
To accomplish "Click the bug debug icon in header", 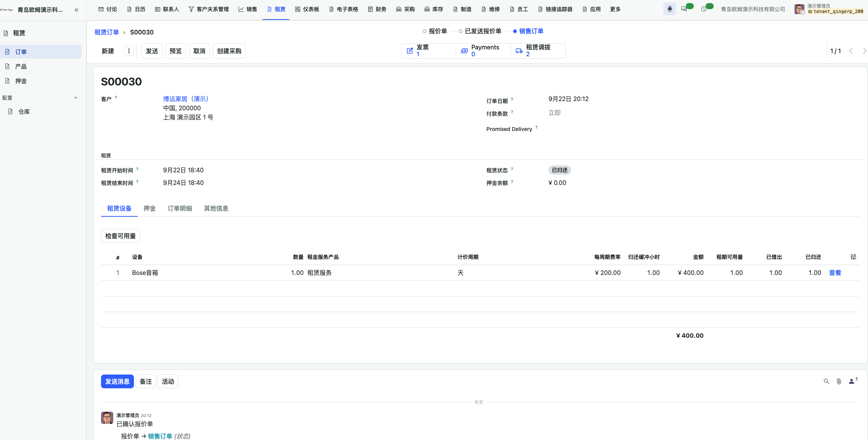I will coord(670,9).
